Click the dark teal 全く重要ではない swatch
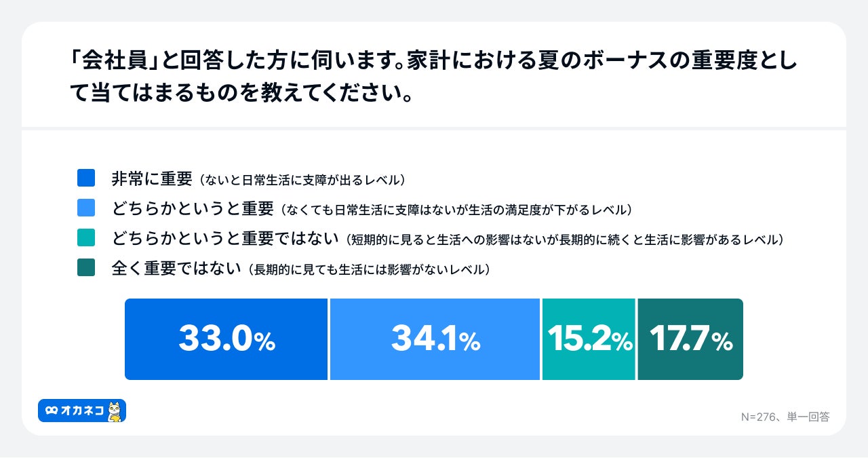The height and width of the screenshot is (458, 868). (87, 268)
